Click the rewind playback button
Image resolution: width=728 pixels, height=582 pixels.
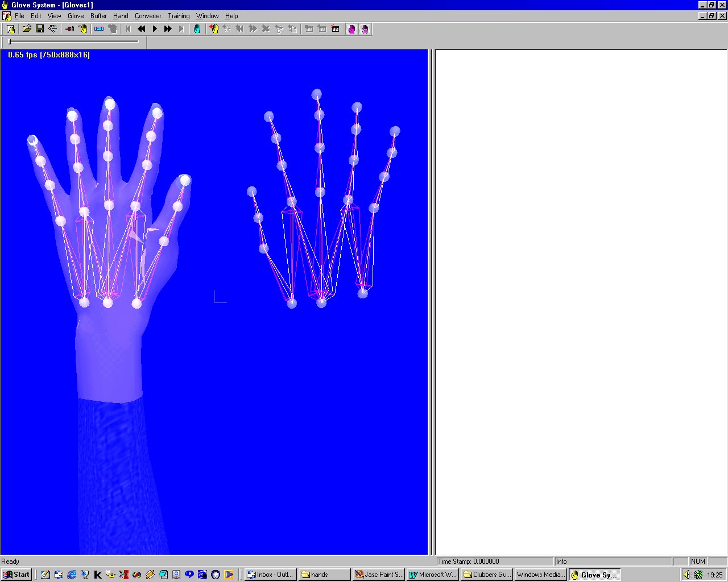tap(142, 29)
